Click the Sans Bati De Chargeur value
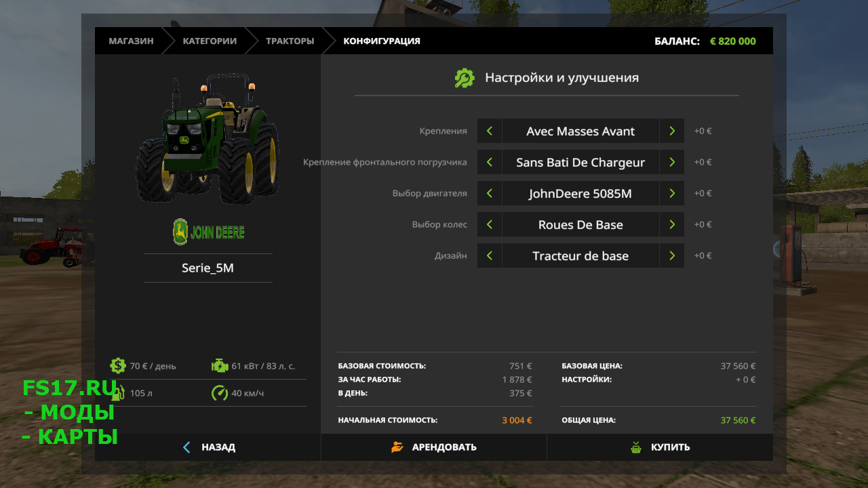868x488 pixels. 580,162
